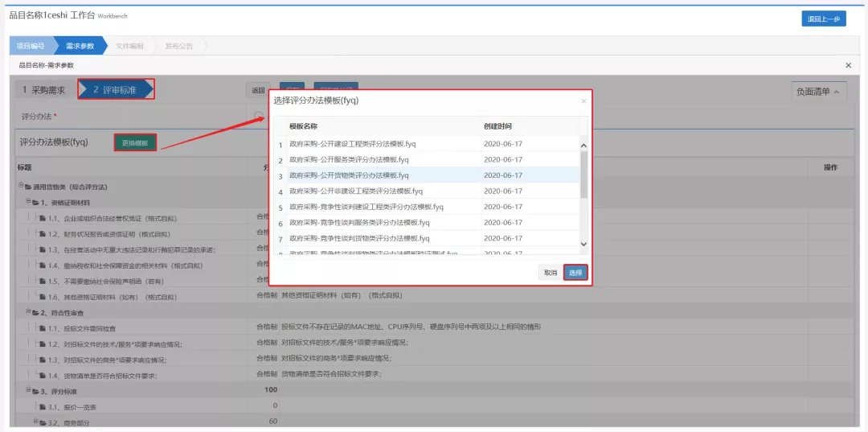This screenshot has height=432, width=868.
Task: Switch to the 1 采购需求 step tab
Action: click(x=43, y=90)
